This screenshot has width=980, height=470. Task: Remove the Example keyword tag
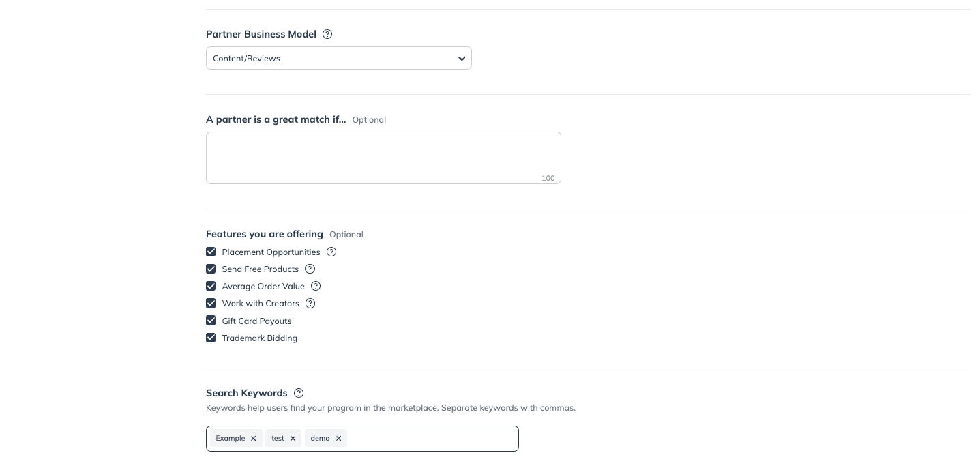(x=253, y=439)
